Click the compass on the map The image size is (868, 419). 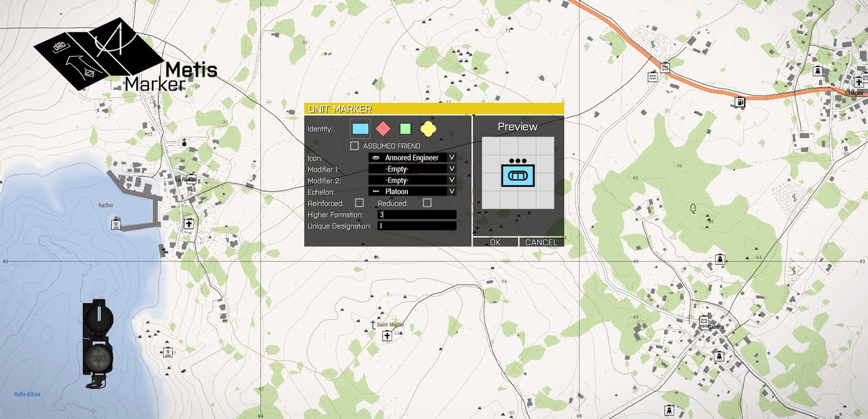(x=98, y=343)
